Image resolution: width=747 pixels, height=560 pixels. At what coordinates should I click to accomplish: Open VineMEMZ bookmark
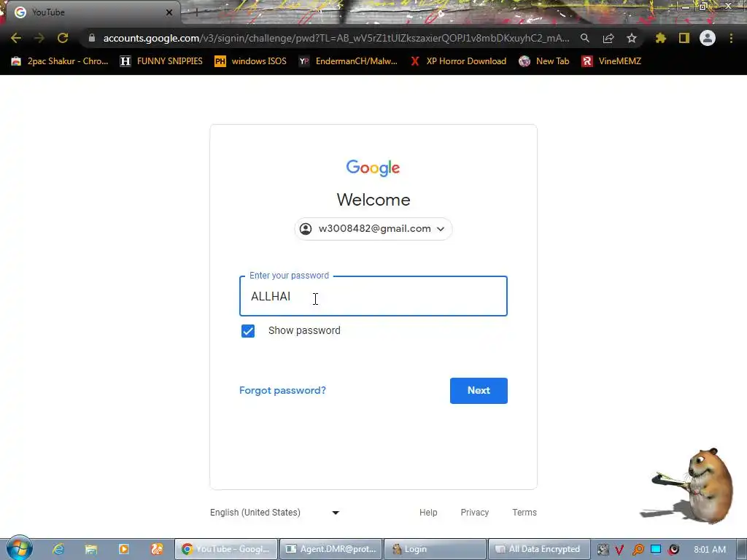[611, 61]
